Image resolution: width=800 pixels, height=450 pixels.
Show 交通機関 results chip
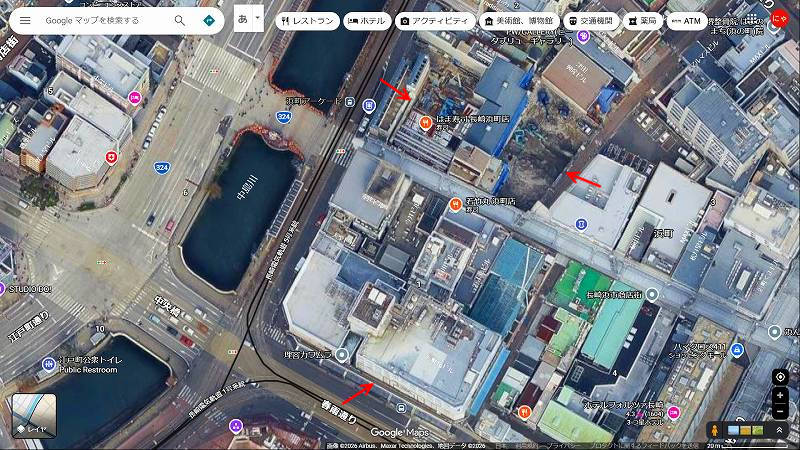coord(591,21)
